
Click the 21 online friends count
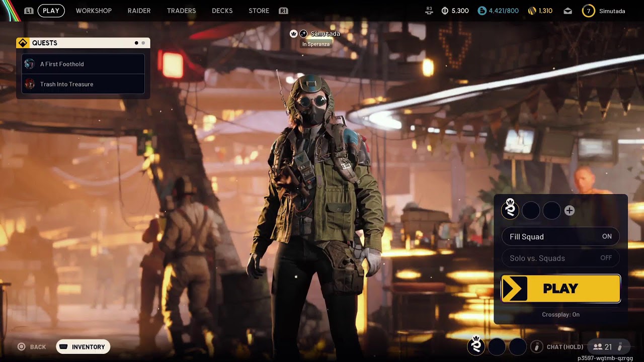click(608, 347)
